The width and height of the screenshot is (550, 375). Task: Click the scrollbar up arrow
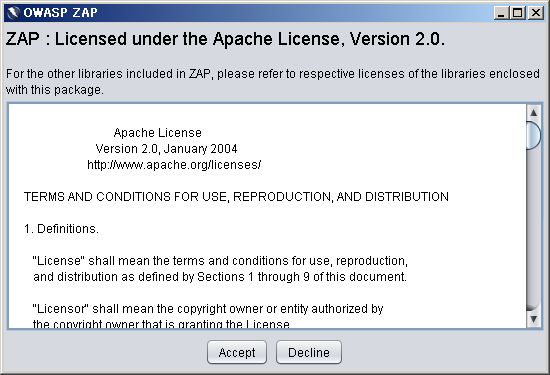(534, 113)
